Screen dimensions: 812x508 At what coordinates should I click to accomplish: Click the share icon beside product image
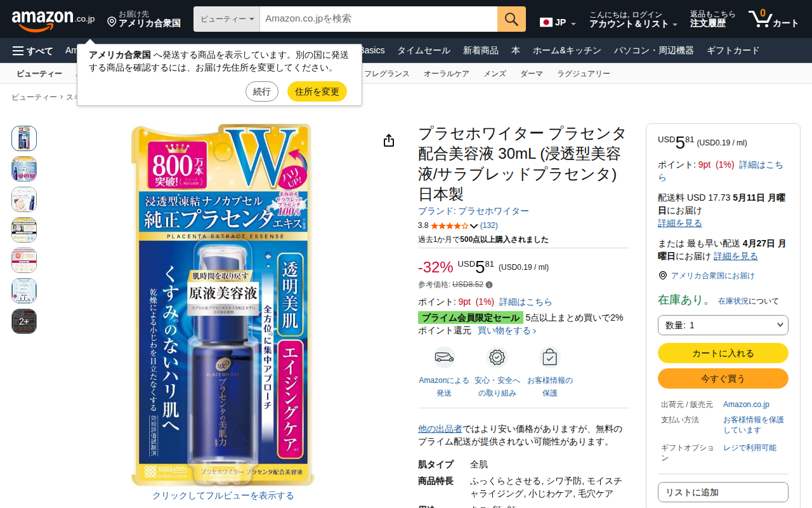pos(389,140)
